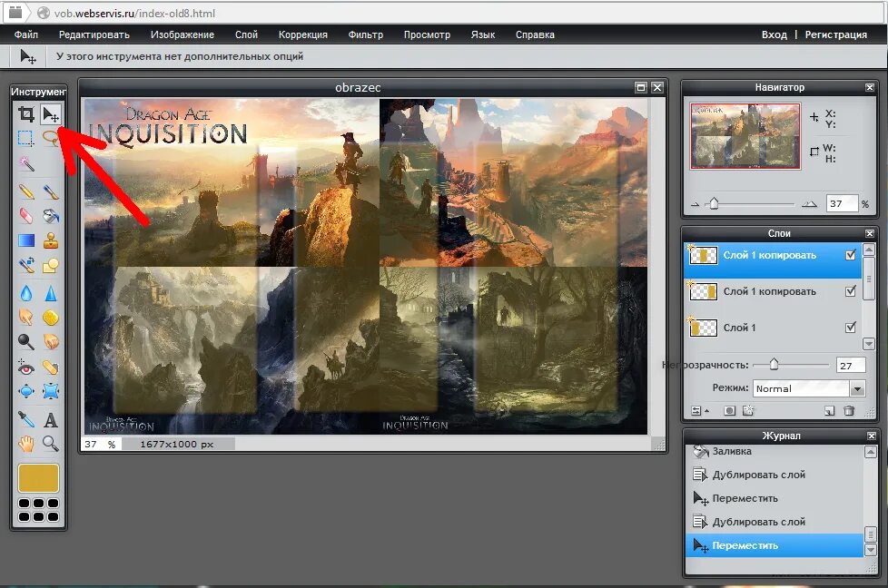Click the Navigator preview thumbnail
This screenshot has width=888, height=588.
coord(745,136)
